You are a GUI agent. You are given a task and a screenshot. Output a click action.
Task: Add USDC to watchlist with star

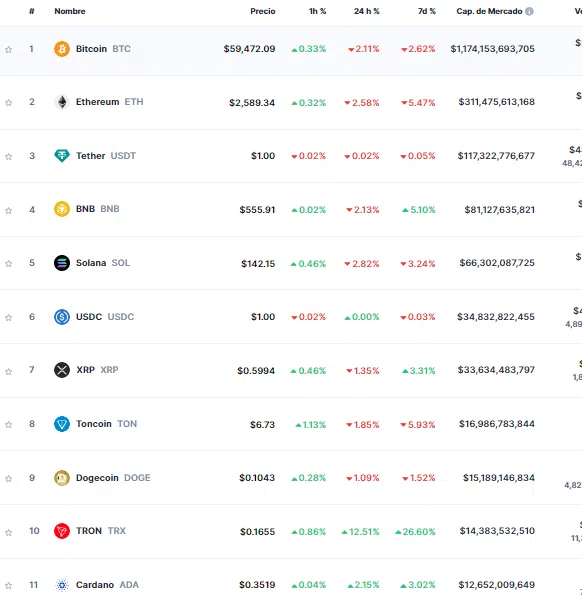[8, 318]
